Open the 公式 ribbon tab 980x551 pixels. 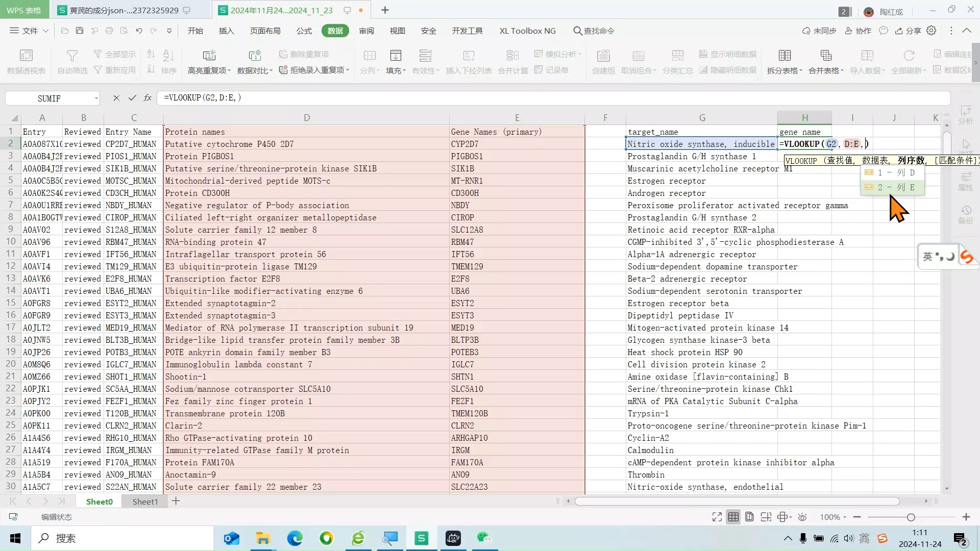coord(304,31)
